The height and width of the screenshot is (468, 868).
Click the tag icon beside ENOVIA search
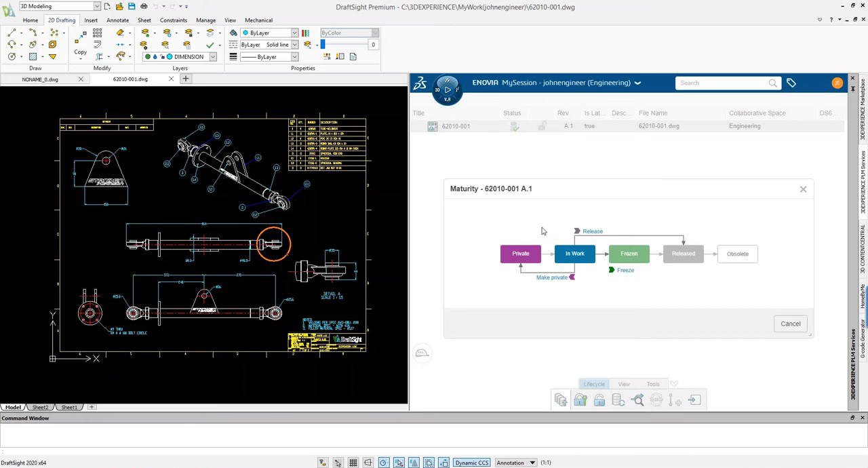click(x=791, y=83)
